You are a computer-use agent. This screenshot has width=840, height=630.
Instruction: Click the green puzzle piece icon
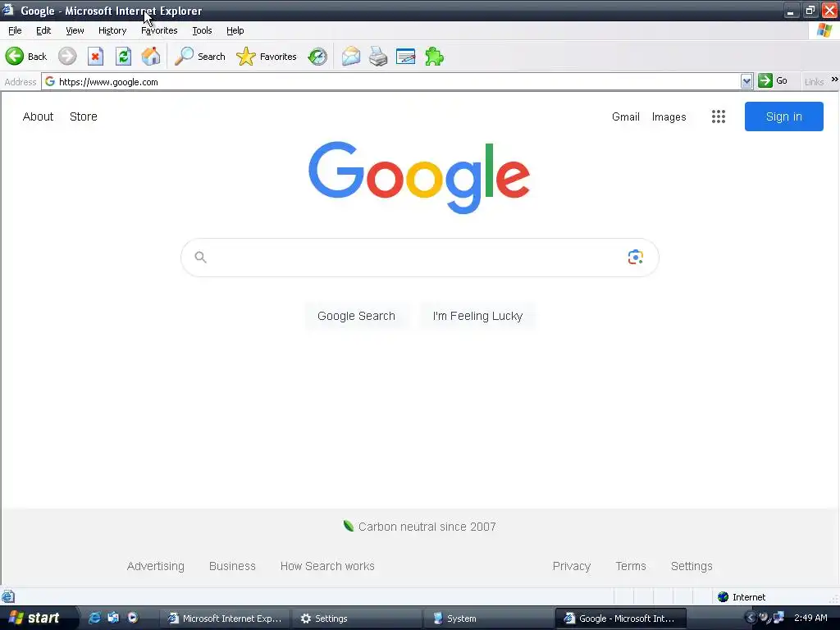point(434,57)
